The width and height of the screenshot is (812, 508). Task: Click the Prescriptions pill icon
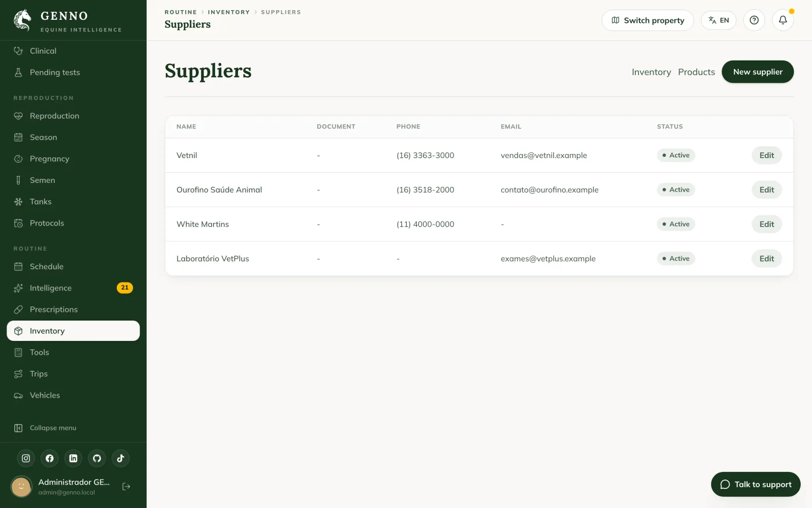[x=18, y=309]
